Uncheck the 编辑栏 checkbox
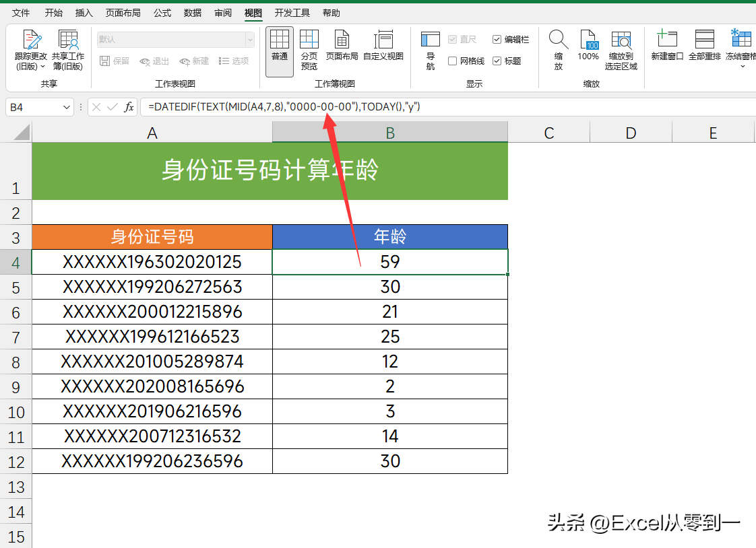Viewport: 756px width, 548px height. (497, 40)
